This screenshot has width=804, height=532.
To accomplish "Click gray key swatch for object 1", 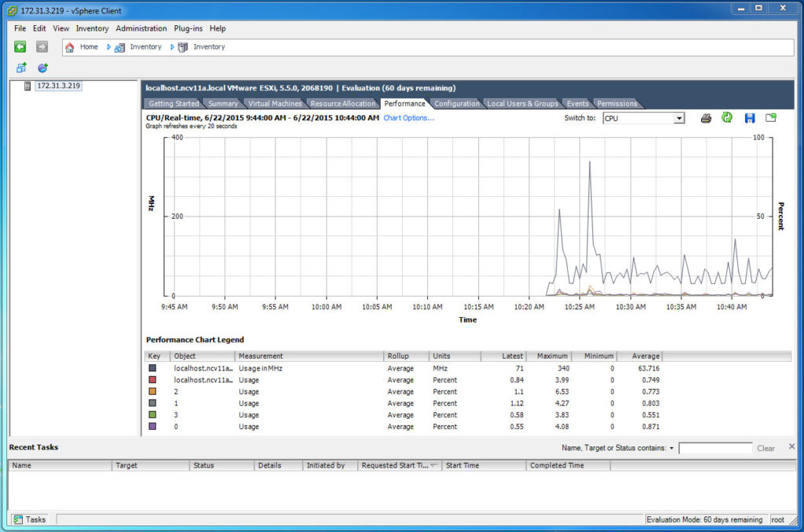I will 152,403.
